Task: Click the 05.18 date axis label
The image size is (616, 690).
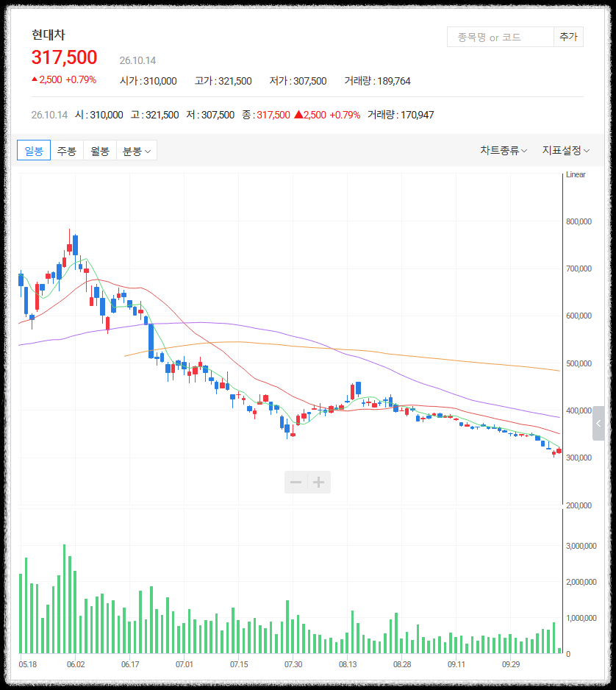Action: [x=28, y=664]
